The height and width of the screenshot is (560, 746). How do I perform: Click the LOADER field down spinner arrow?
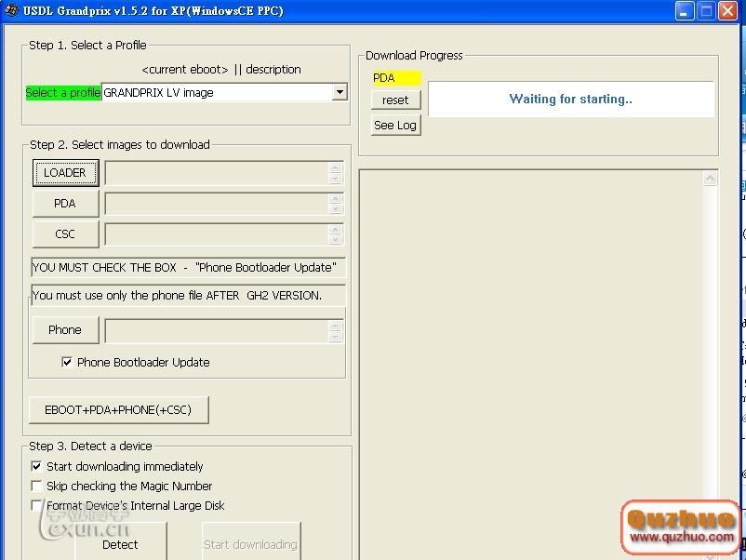[336, 179]
